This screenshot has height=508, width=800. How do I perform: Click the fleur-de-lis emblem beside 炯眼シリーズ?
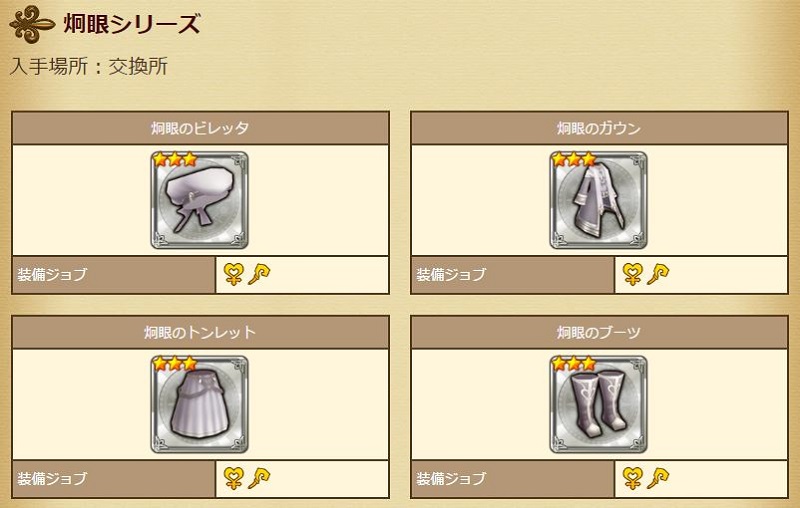coord(32,24)
